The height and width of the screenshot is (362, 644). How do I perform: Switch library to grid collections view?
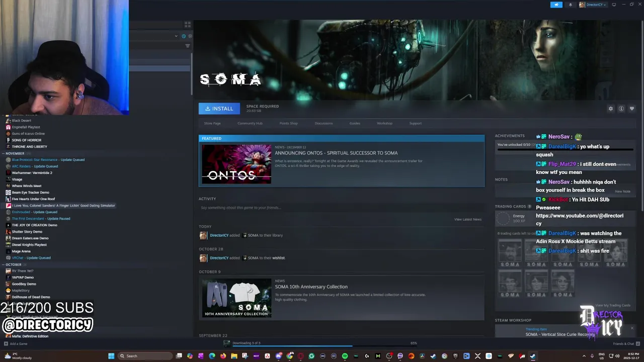point(188,24)
